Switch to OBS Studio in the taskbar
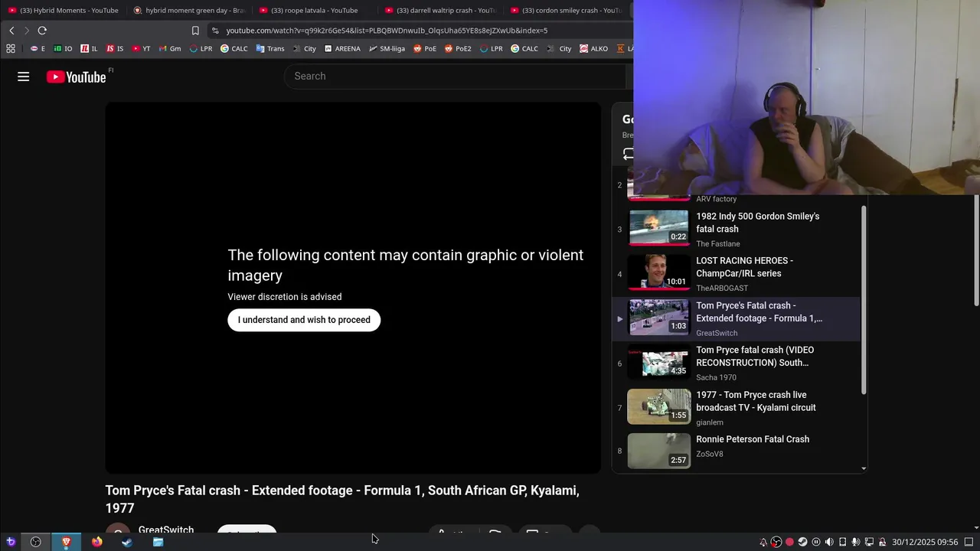This screenshot has height=551, width=980. coord(35,542)
